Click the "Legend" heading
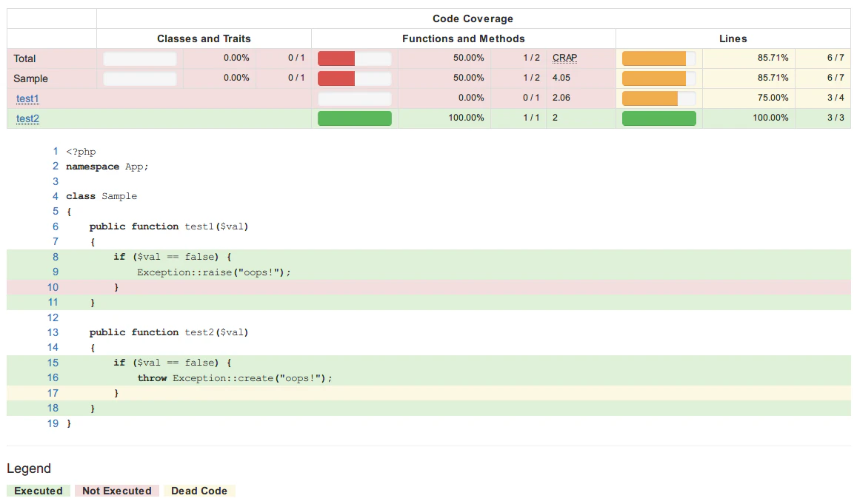The image size is (857, 504). pos(29,468)
